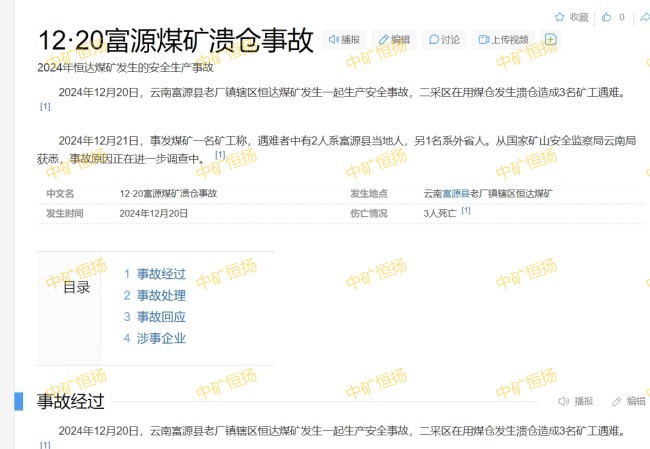Click reference [1] after 事故原因正在进一步调查中

pyautogui.click(x=220, y=155)
